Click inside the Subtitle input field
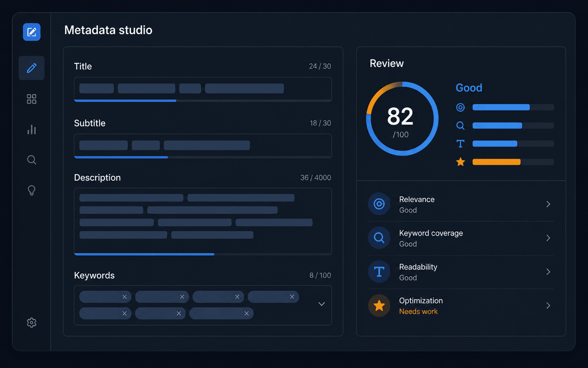Viewport: 588px width, 368px height. tap(203, 145)
